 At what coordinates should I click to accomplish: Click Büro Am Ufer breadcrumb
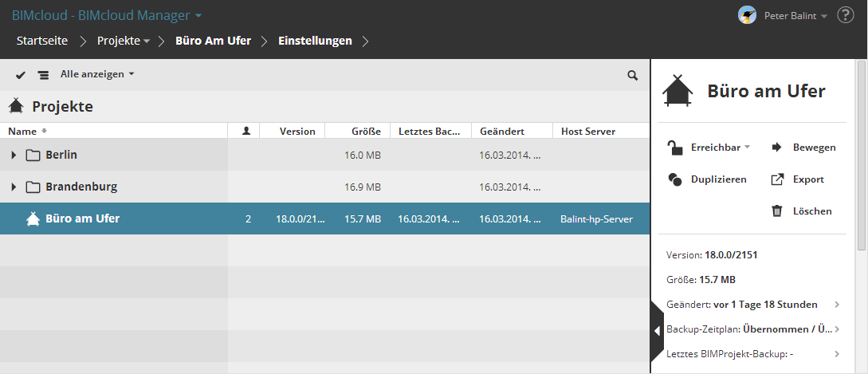tap(213, 41)
